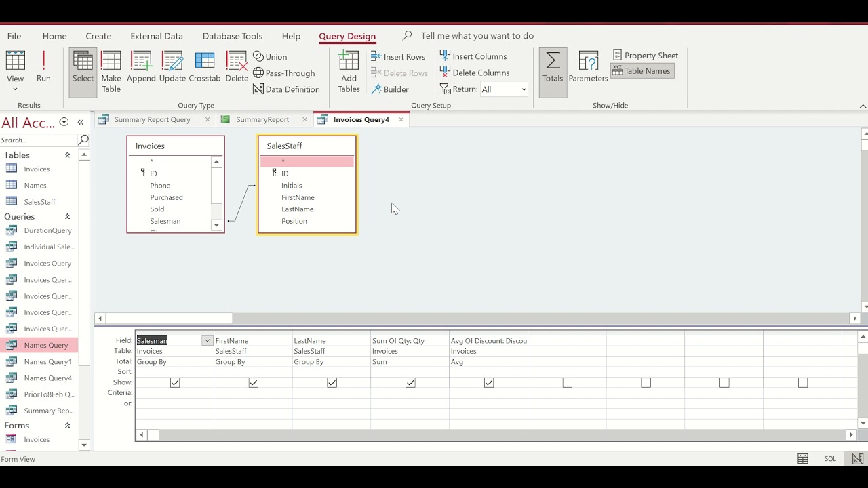Run the query with the Run icon

click(x=43, y=66)
